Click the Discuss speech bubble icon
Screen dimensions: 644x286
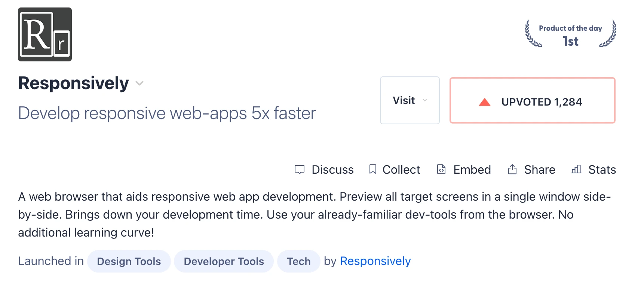[x=300, y=170]
